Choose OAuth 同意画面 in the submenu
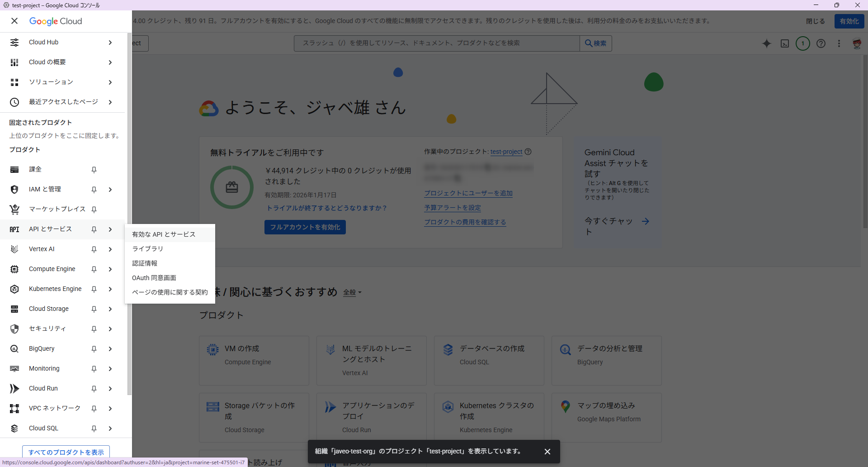 (x=154, y=278)
